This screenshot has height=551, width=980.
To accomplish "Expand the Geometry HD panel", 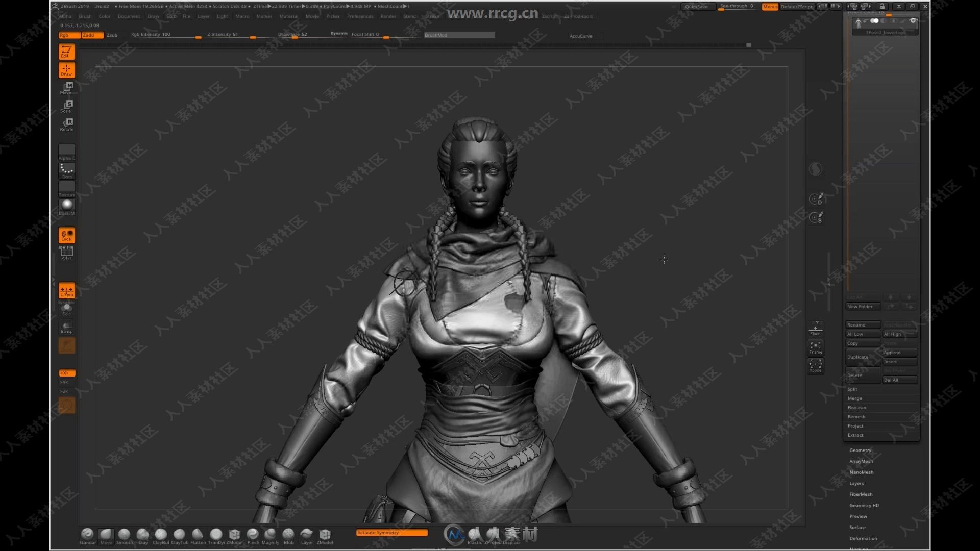I will pos(864,505).
